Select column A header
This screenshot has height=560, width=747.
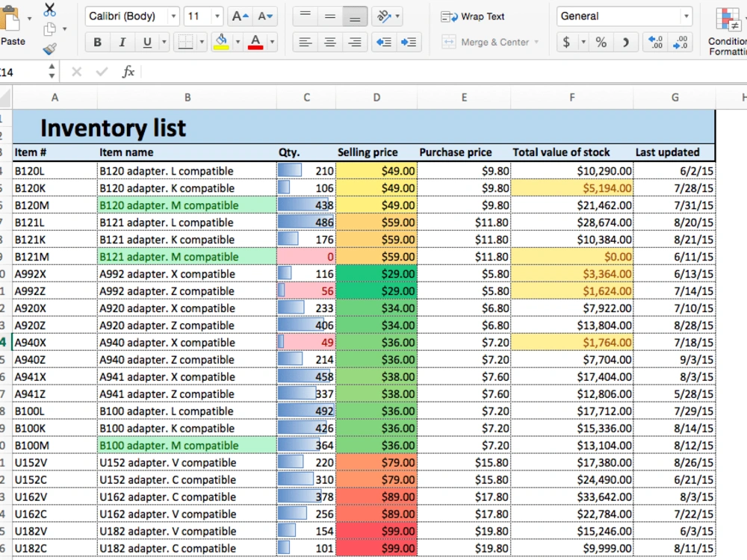point(55,98)
